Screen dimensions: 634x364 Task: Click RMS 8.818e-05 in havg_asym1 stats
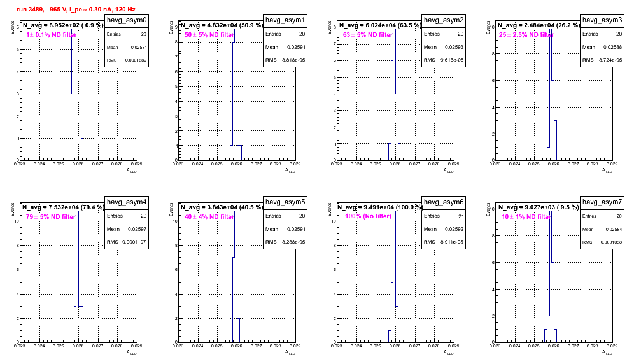point(285,60)
